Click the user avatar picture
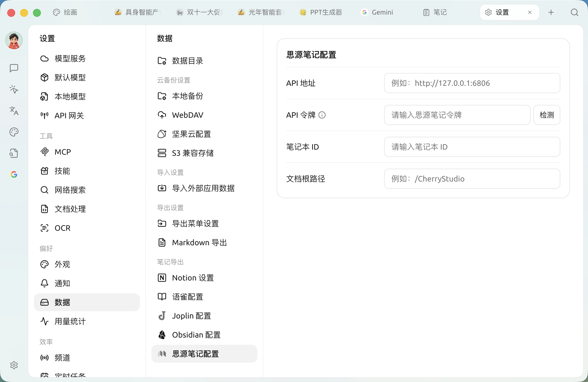588x382 pixels. point(14,40)
